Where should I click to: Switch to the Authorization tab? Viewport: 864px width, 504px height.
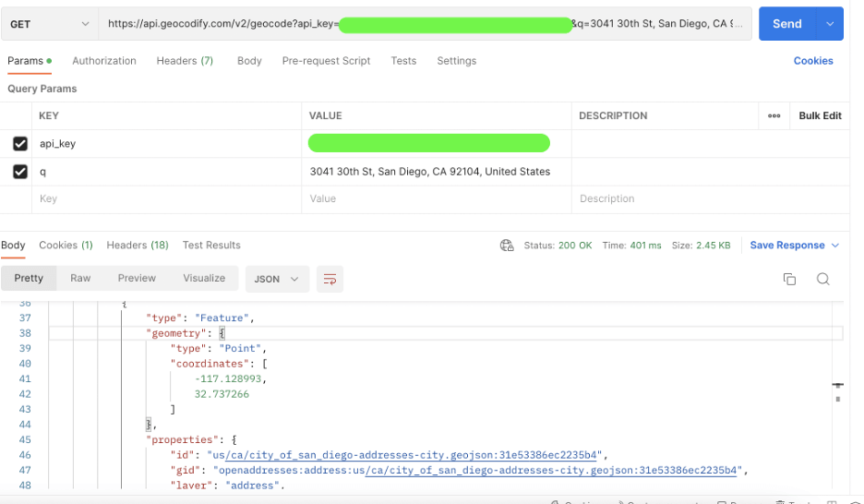[x=104, y=61]
